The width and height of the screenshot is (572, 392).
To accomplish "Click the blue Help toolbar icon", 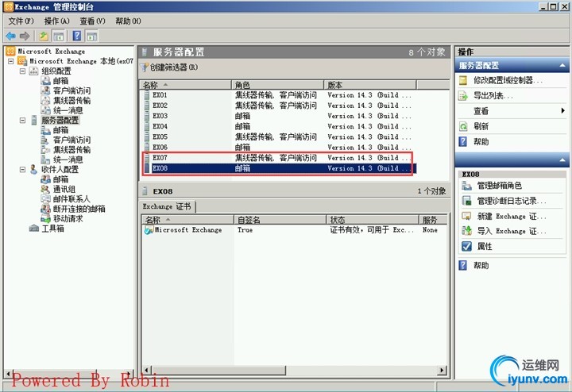I will [77, 36].
